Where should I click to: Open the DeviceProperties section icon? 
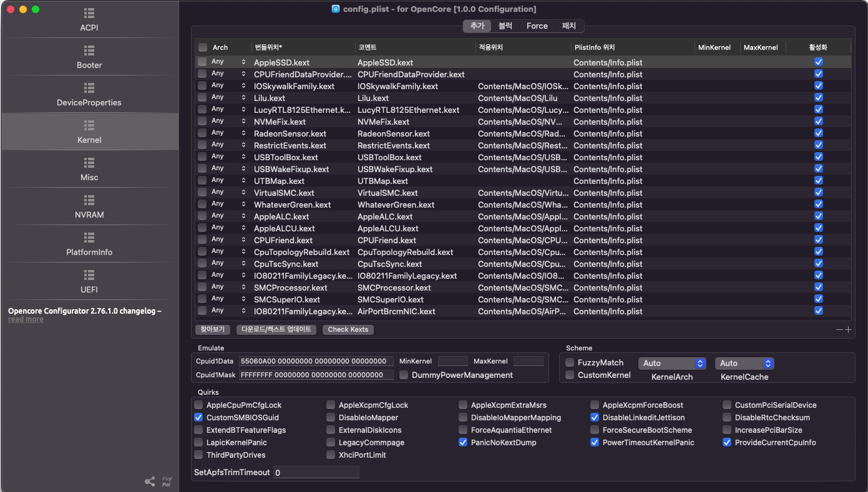point(89,88)
